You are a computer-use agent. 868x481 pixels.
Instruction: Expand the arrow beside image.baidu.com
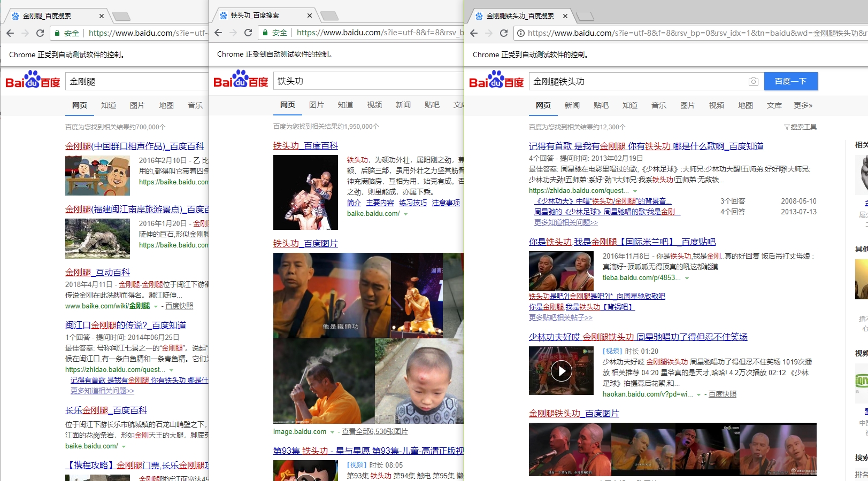[x=332, y=432]
